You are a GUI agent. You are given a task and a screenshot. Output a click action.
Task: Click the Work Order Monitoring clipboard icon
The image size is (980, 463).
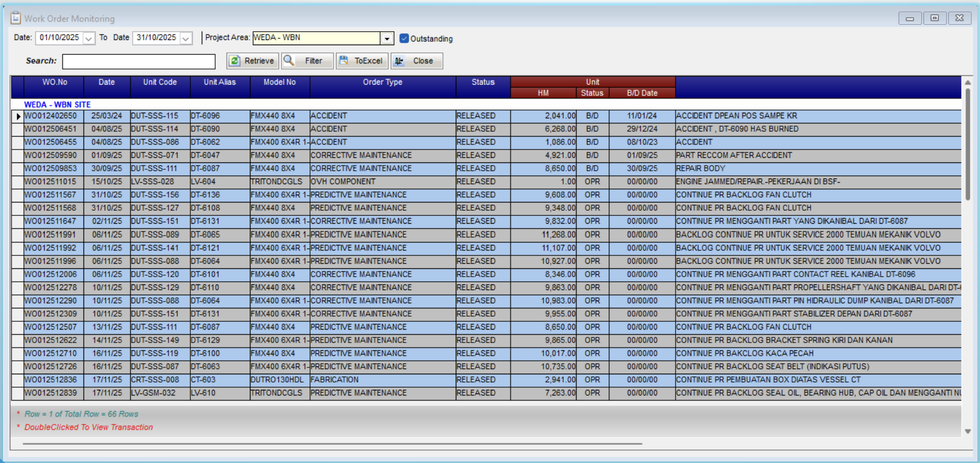pos(16,18)
